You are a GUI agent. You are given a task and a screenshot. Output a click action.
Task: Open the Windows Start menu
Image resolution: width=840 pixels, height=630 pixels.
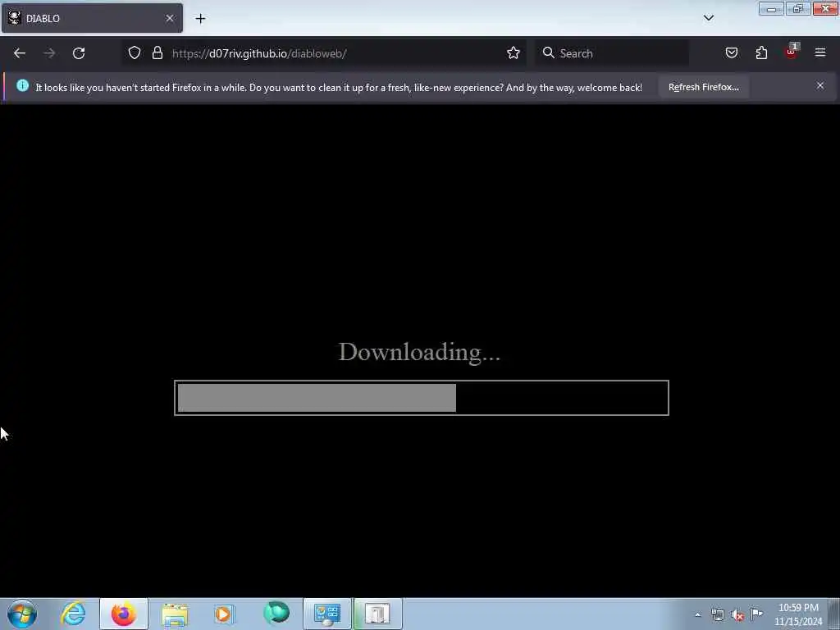(x=22, y=614)
